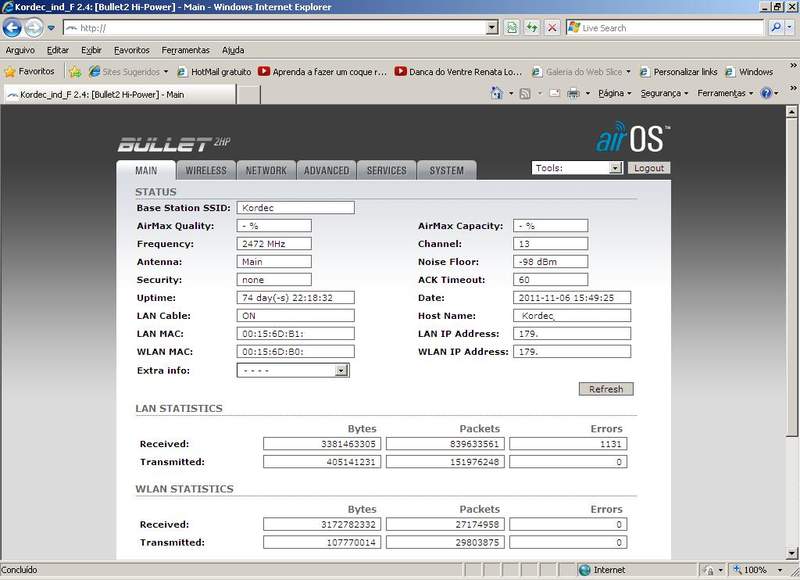
Task: Open RSS feeds icon in command bar
Action: point(524,93)
